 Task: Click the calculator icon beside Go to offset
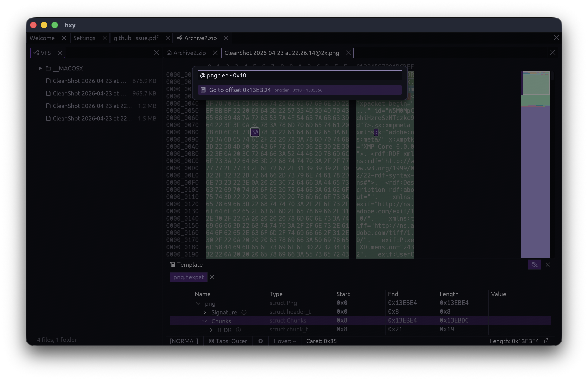203,90
